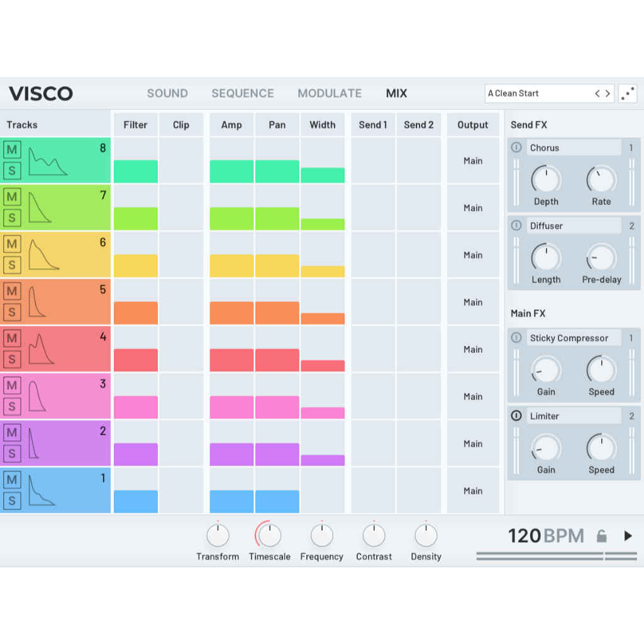Mute track 3

12,386
